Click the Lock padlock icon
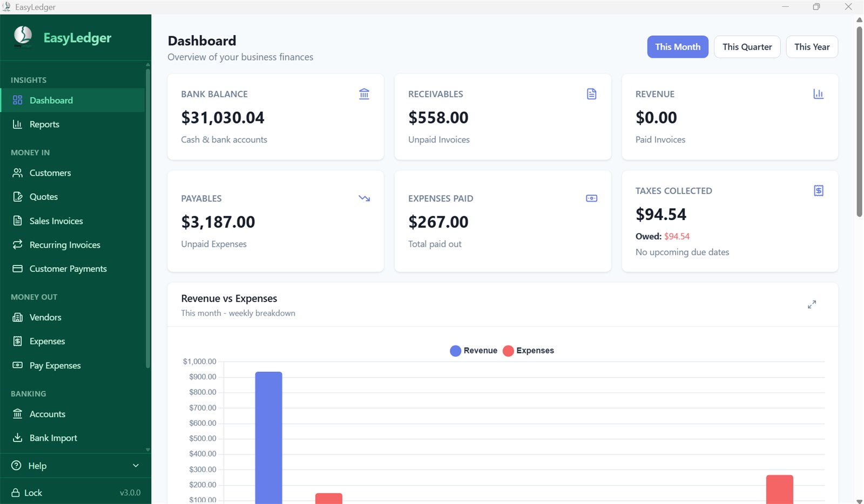This screenshot has height=504, width=864. point(16,493)
